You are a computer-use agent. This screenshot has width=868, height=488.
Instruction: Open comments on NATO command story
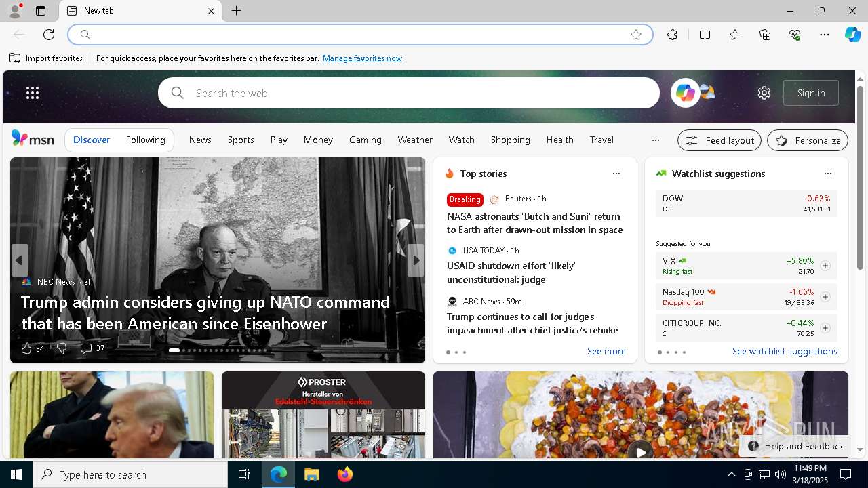tap(92, 348)
